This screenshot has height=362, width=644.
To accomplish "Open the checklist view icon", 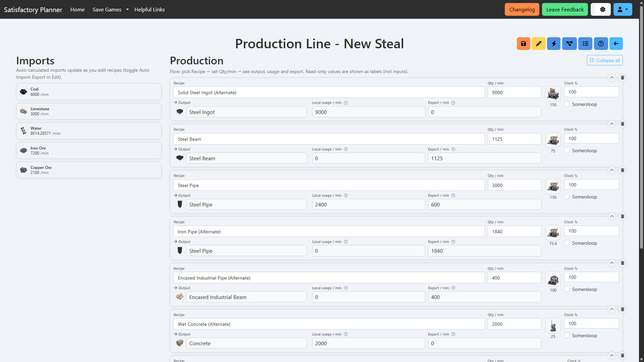I will pyautogui.click(x=585, y=44).
